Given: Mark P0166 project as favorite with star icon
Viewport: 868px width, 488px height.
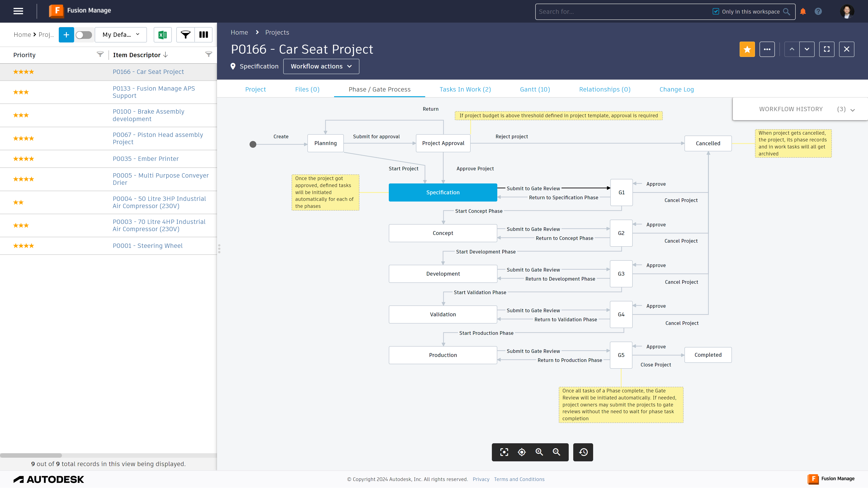Looking at the screenshot, I should (747, 49).
